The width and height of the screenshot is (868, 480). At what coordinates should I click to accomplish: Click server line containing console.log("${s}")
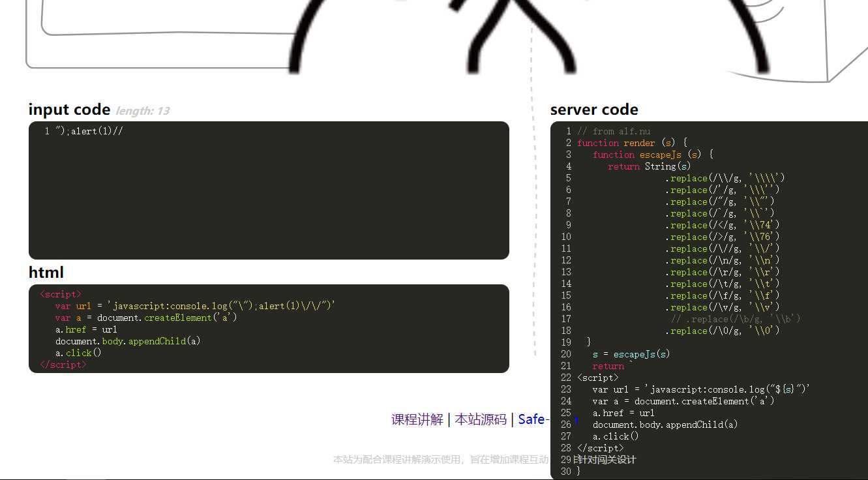pos(701,389)
